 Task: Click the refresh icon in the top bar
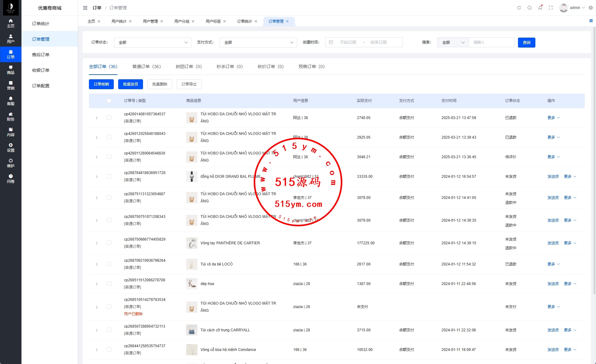point(519,8)
